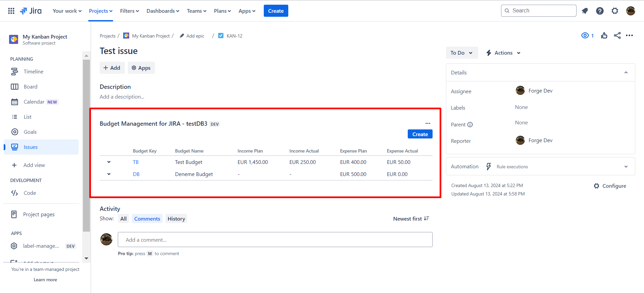Image resolution: width=644 pixels, height=293 pixels.
Task: Click the Add a comment field
Action: tap(275, 240)
